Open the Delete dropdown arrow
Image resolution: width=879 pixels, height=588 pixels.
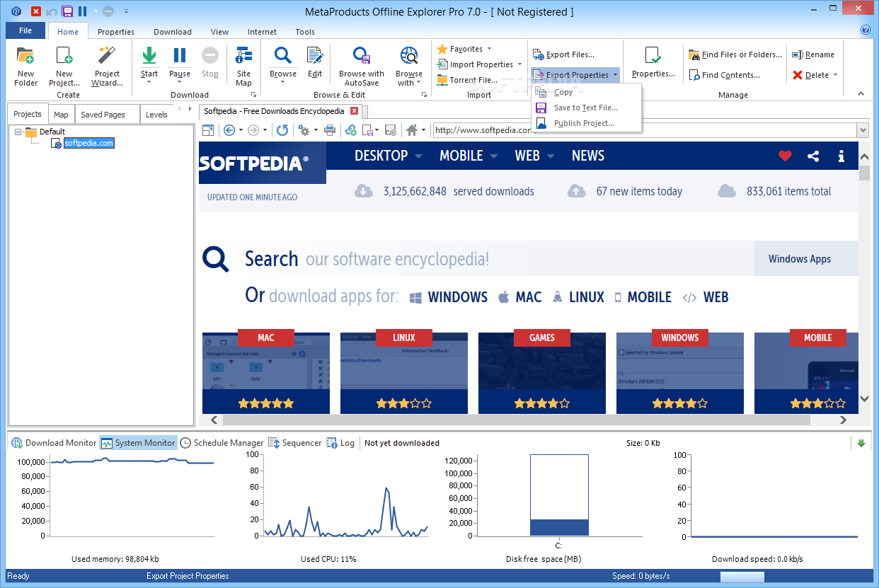click(x=835, y=75)
